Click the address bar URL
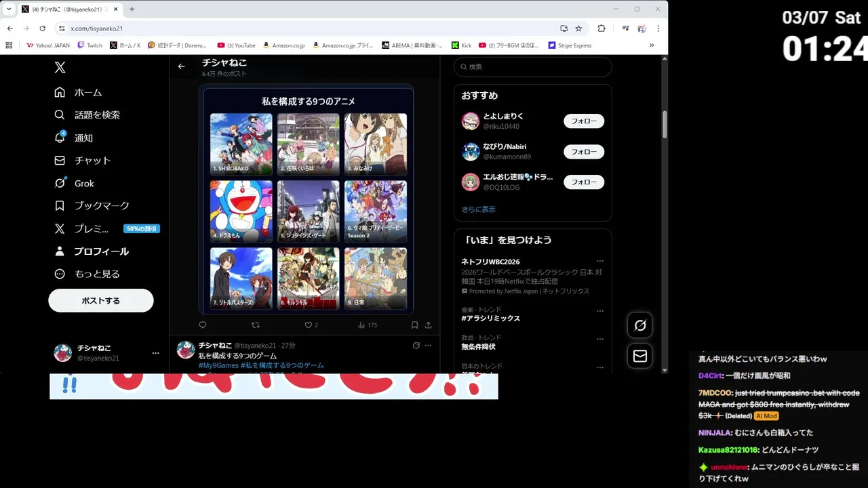 [97, 28]
